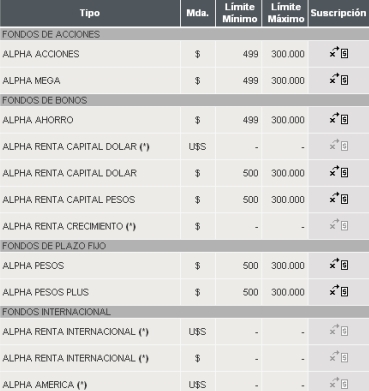The width and height of the screenshot is (369, 391).
Task: Click the subscription icon for ALPHA ACCIONES
Action: (x=339, y=53)
